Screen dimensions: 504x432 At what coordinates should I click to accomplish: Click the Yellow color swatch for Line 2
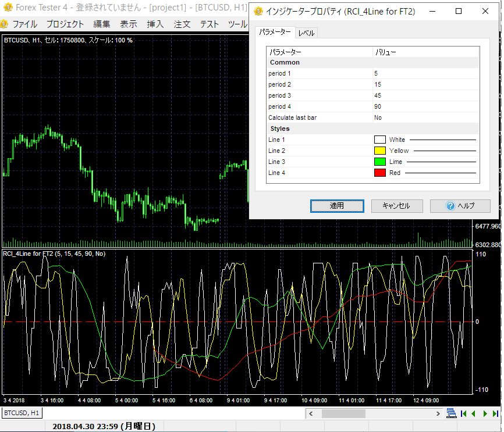pos(379,151)
